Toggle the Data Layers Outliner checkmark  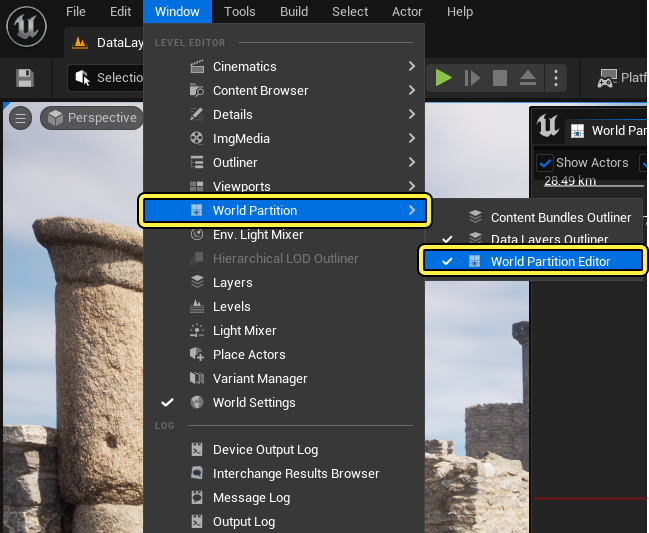[447, 239]
